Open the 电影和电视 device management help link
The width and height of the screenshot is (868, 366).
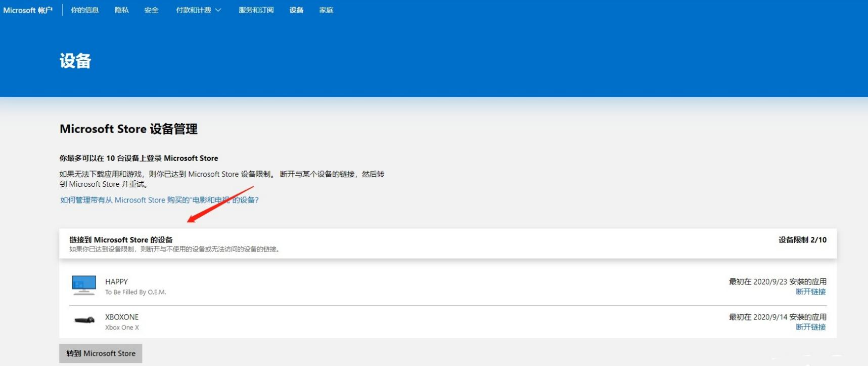point(159,200)
